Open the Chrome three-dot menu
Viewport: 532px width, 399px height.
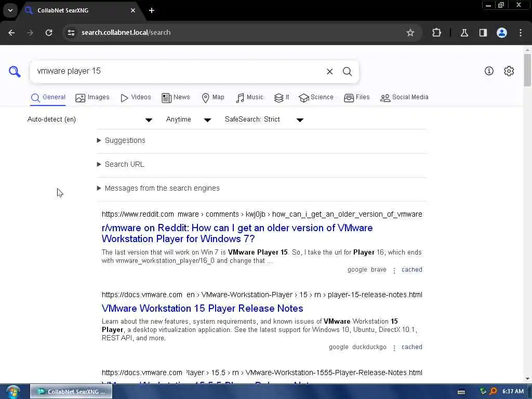pyautogui.click(x=521, y=33)
